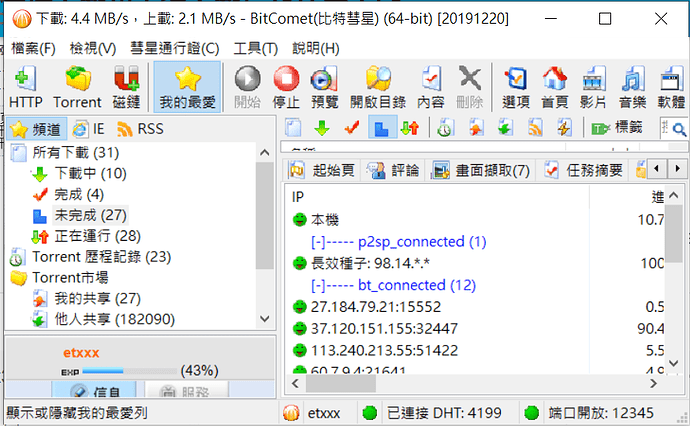Image resolution: width=690 pixels, height=426 pixels.
Task: Click the orange-arrow my shares filter icon
Action: click(x=476, y=128)
